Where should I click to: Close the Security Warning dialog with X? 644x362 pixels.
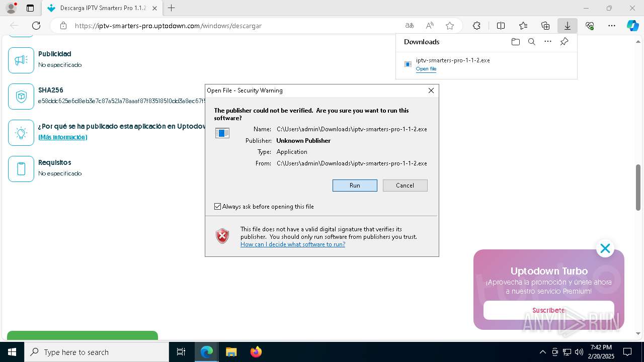click(431, 90)
